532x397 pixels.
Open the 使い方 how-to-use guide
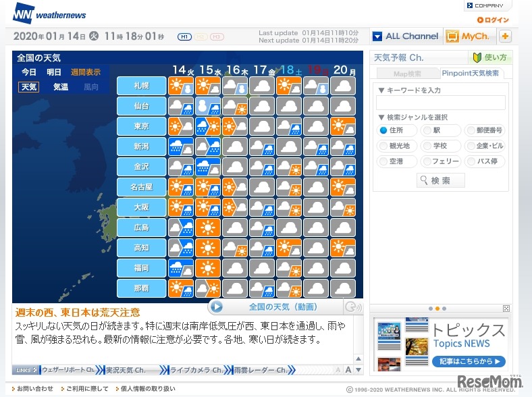tap(490, 57)
